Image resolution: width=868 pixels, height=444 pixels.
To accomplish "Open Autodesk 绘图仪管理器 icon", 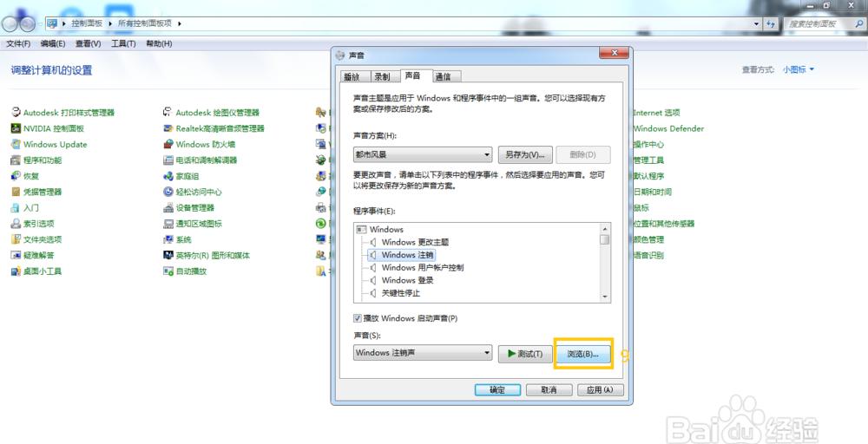I will [168, 112].
